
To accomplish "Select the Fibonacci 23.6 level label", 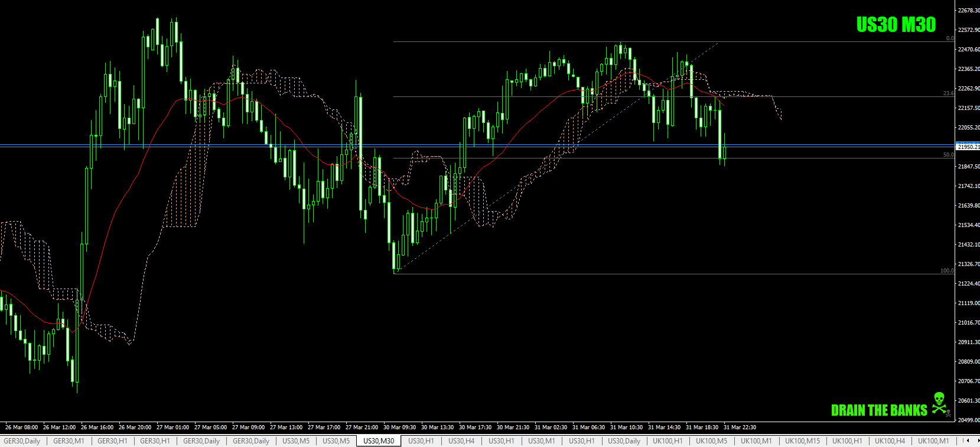I will 948,93.
